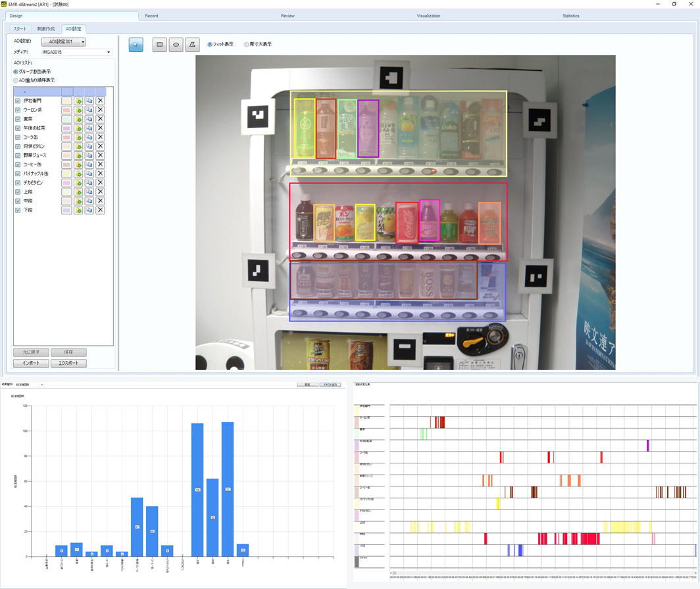Screen dimensions: 700x589
Task: Delete the 下段 AOI with its X icon
Action: click(100, 210)
